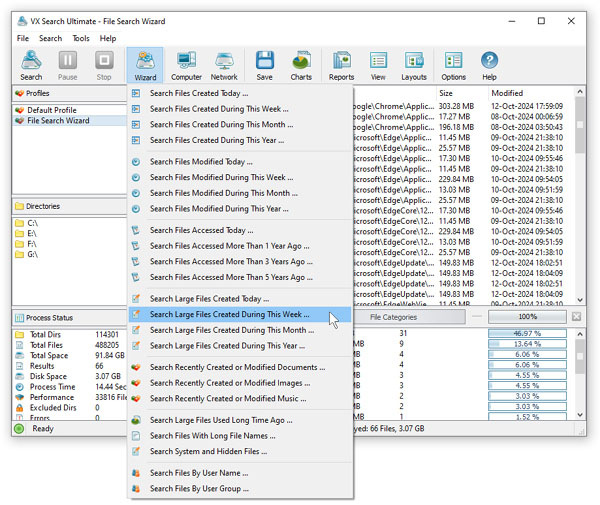
Task: Open the Wizard toolbar button
Action: [x=145, y=65]
